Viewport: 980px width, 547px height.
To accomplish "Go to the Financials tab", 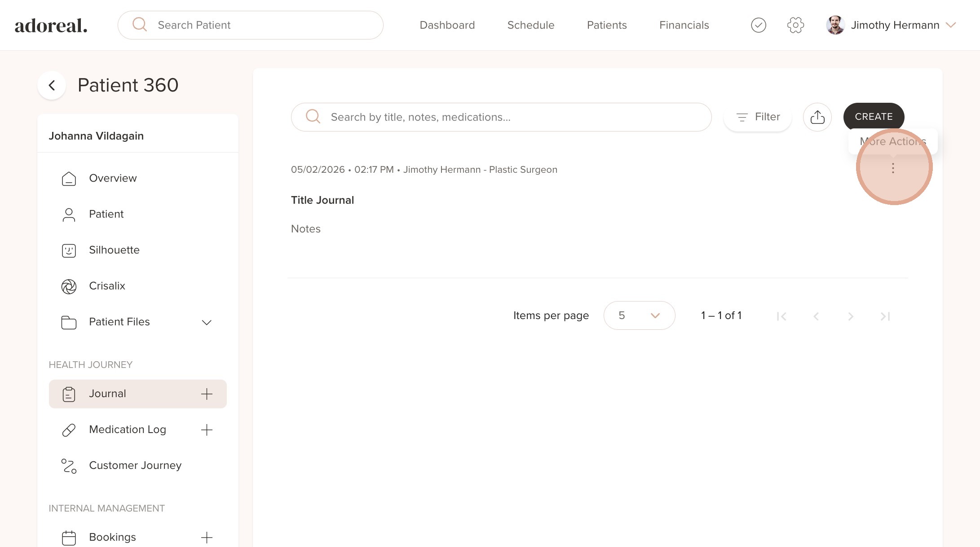I will click(x=684, y=25).
